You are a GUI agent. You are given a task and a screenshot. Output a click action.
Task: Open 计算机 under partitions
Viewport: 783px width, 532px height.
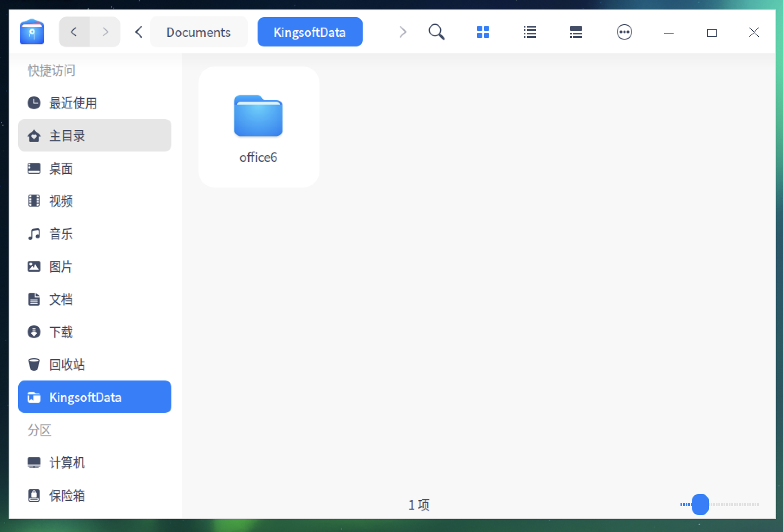(95, 463)
